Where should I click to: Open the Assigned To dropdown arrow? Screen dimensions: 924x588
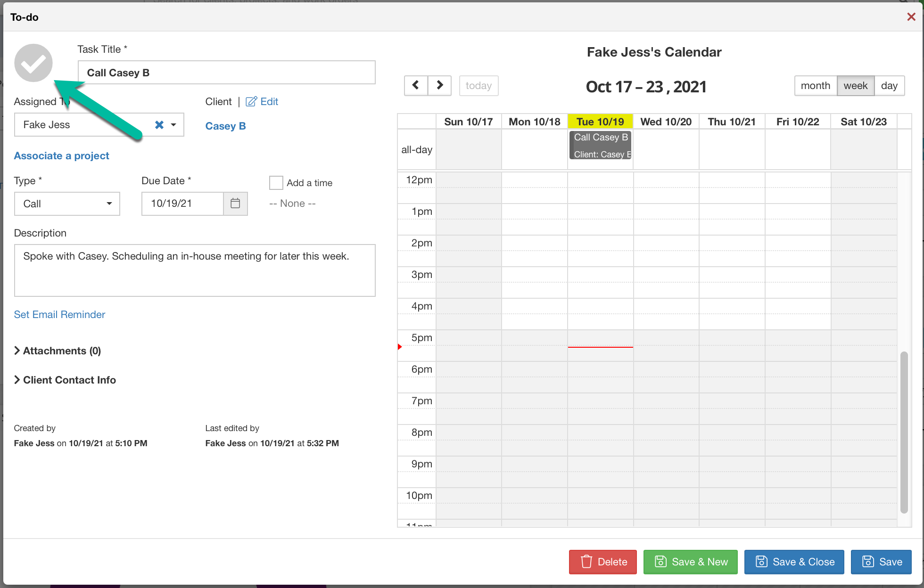173,125
